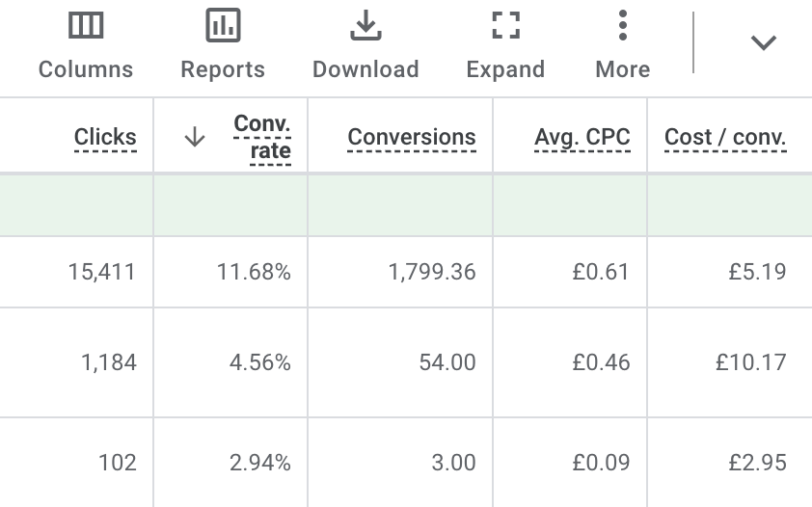Expand table with fullscreen icon
The width and height of the screenshot is (812, 507).
(505, 25)
